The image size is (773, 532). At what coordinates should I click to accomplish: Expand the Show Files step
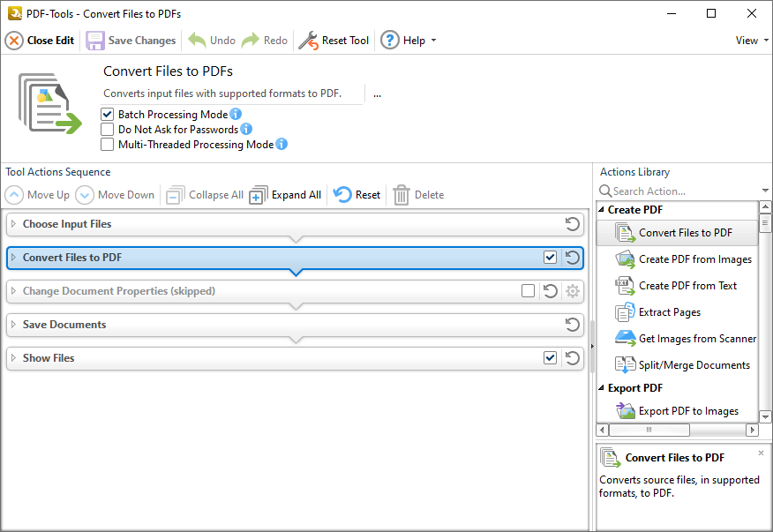click(14, 358)
